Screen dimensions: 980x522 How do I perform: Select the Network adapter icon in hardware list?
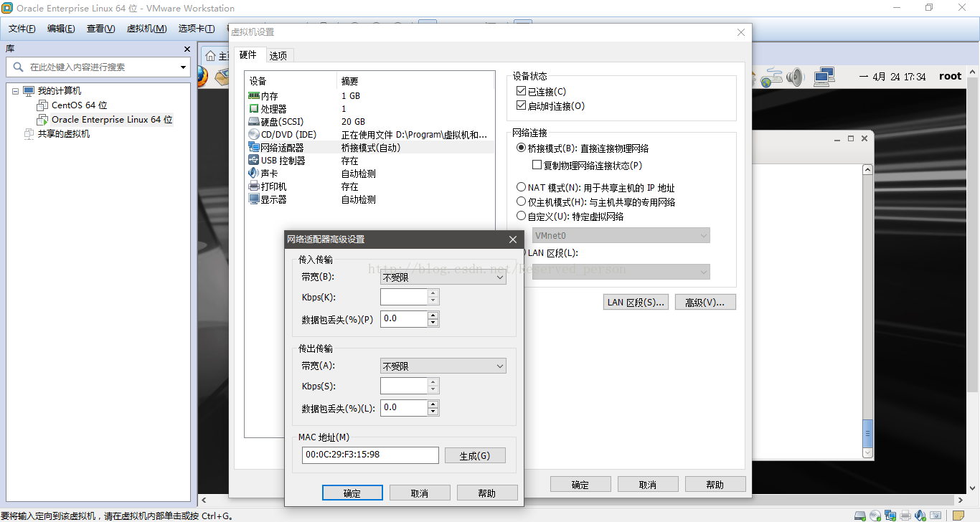point(253,148)
